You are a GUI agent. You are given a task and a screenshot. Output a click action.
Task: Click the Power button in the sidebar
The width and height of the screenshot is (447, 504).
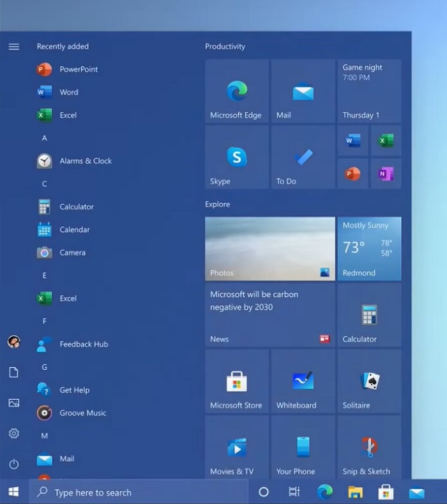click(14, 464)
